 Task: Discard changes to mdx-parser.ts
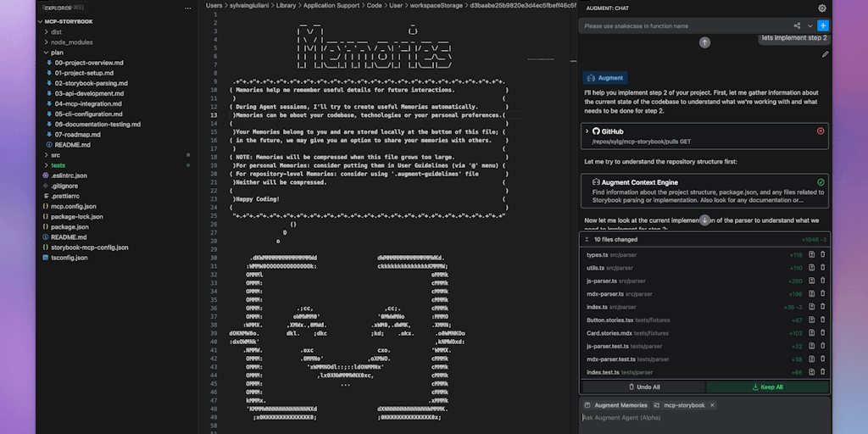[x=822, y=294]
